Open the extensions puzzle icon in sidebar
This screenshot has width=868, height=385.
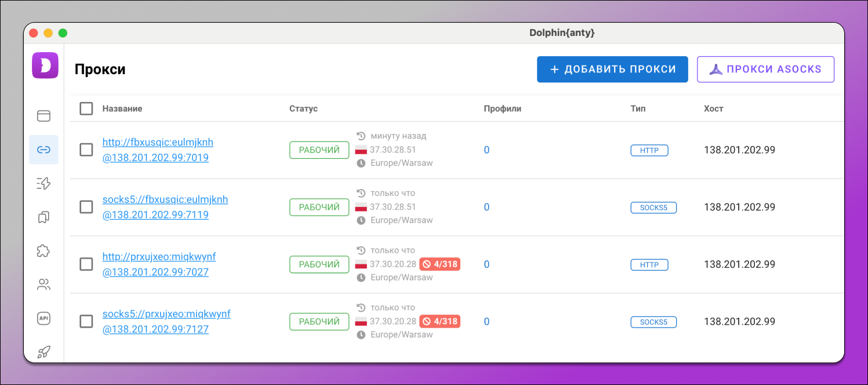click(43, 251)
